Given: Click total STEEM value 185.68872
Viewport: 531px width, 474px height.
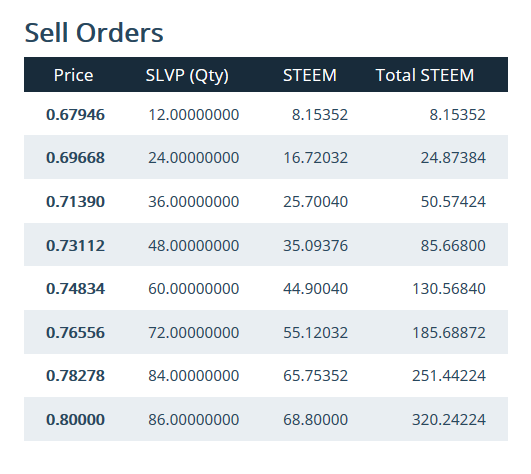Looking at the screenshot, I should [449, 332].
